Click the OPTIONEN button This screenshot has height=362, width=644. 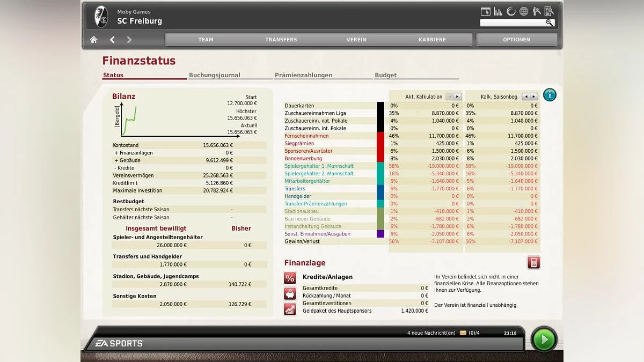(x=516, y=40)
